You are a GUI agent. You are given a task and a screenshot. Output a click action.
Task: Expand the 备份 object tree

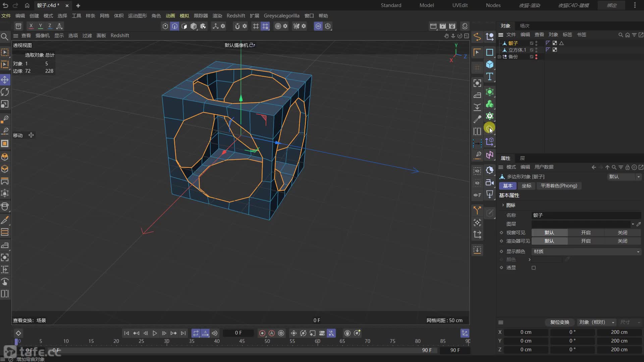tap(499, 57)
